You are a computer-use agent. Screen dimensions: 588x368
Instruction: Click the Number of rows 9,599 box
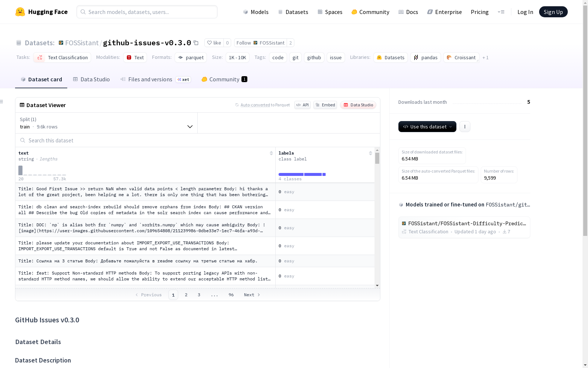499,175
